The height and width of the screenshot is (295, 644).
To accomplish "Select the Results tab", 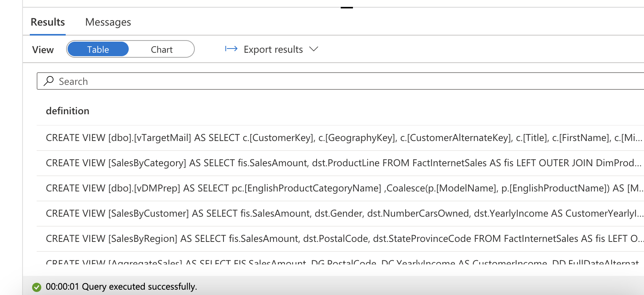I will click(x=48, y=22).
